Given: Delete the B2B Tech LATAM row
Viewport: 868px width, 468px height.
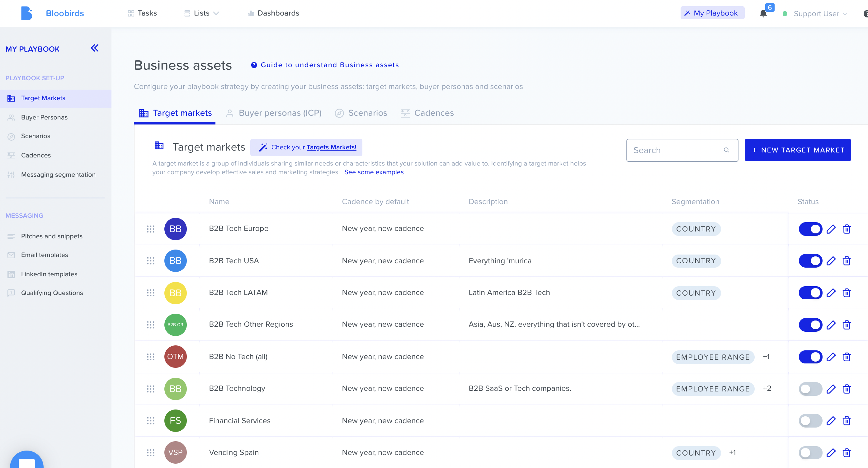Looking at the screenshot, I should tap(847, 293).
